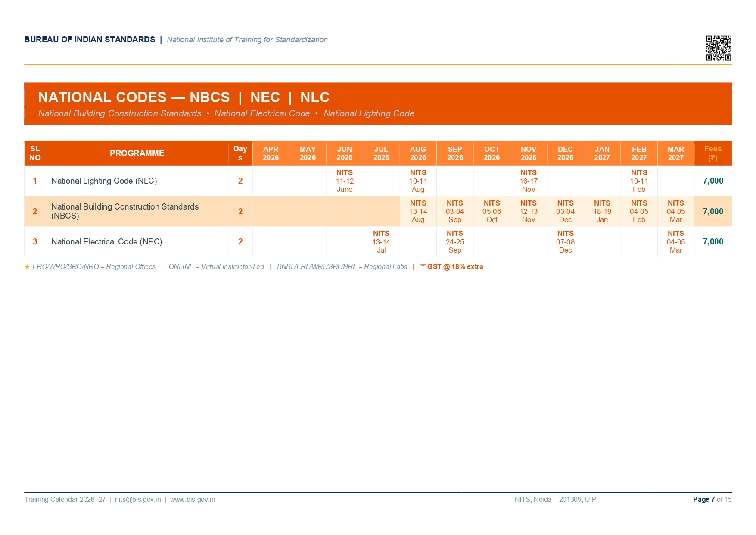Viewport: 756px width, 535px height.
Task: Click the 7,000 fee for National Electrical Code
Action: click(713, 242)
